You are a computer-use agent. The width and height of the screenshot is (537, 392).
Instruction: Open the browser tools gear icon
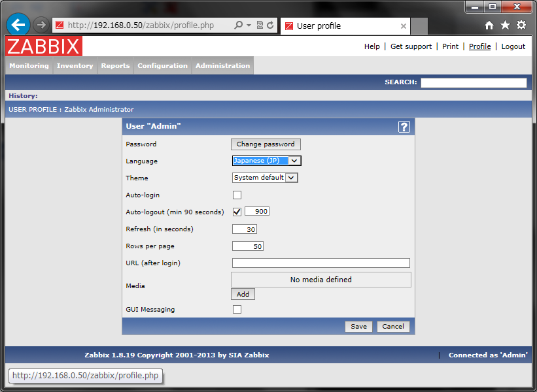click(521, 25)
